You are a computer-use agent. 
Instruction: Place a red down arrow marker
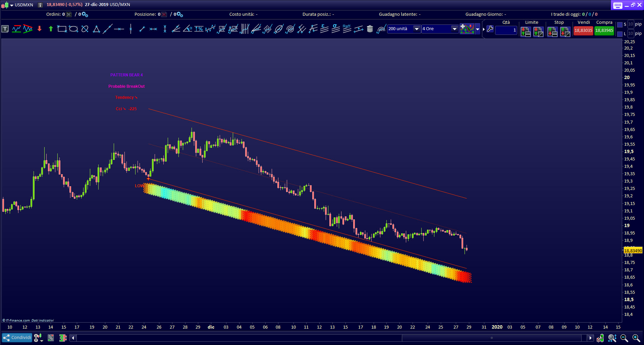click(39, 29)
